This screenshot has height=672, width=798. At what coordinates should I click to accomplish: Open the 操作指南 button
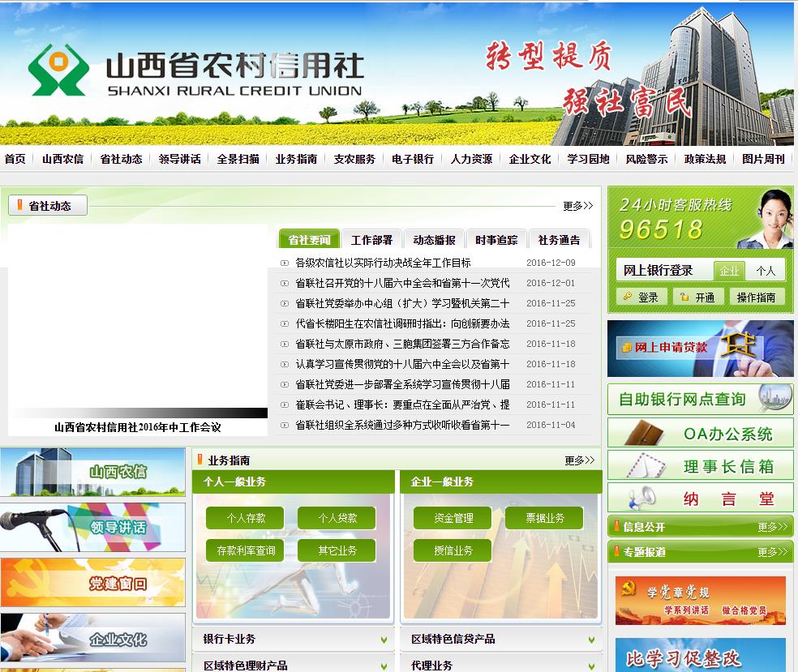(756, 297)
